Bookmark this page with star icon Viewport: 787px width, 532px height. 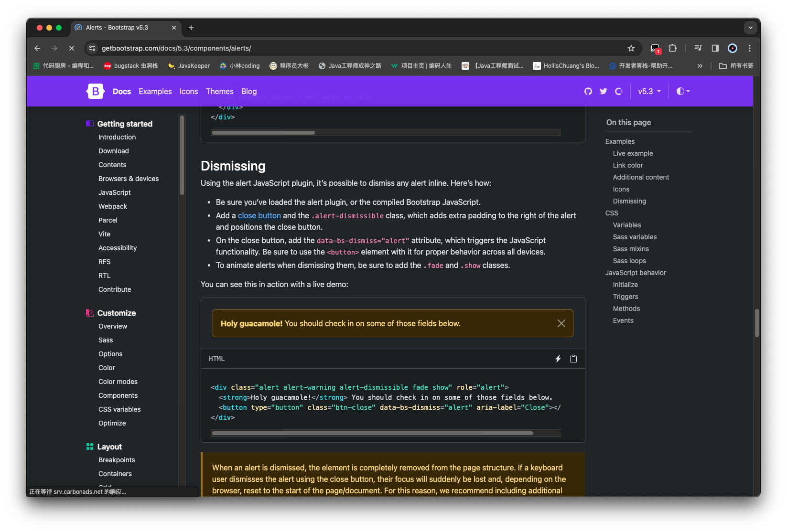point(631,48)
